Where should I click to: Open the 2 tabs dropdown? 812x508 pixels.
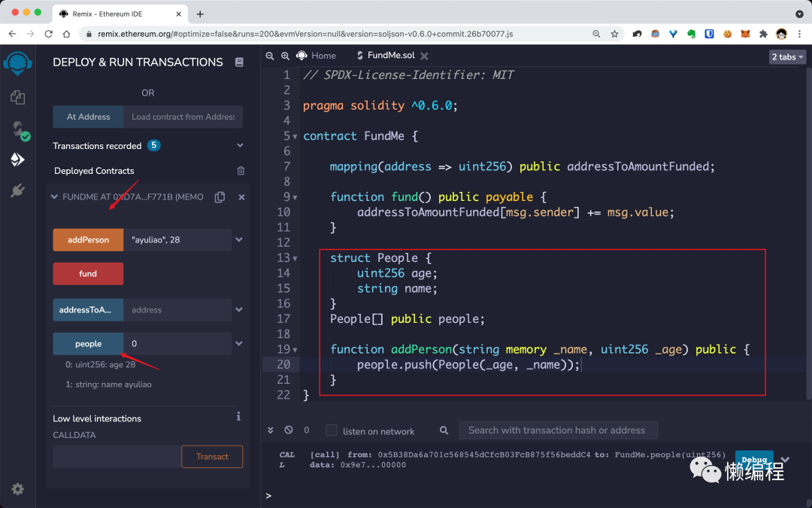pyautogui.click(x=787, y=56)
